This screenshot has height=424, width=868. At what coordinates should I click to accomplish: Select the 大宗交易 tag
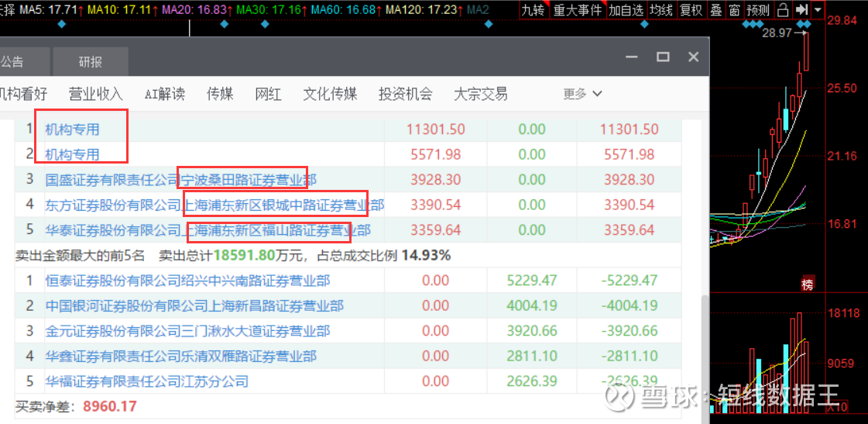481,94
